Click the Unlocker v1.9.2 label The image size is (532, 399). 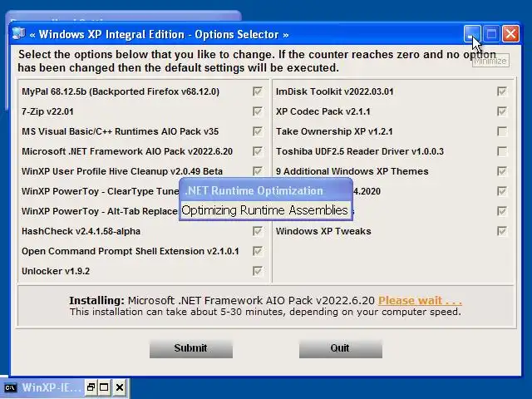point(56,271)
